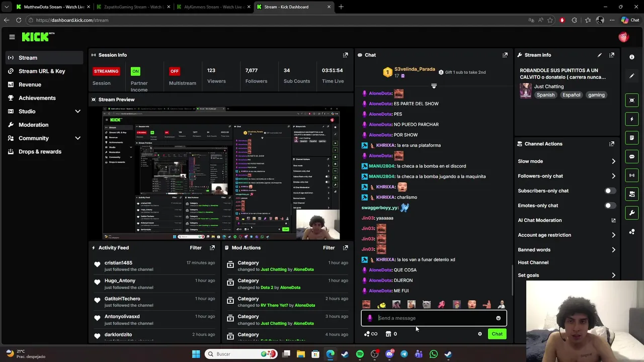Click the notes document icon in right sidebar

[632, 138]
